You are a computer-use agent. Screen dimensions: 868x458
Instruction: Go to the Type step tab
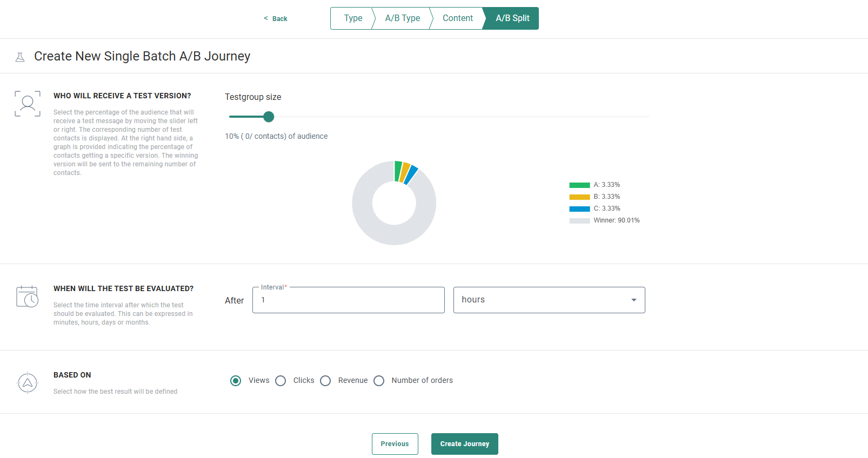[x=352, y=18]
